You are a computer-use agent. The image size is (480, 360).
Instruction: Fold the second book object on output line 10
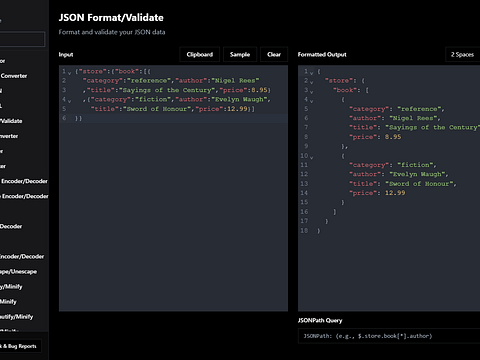click(x=311, y=156)
